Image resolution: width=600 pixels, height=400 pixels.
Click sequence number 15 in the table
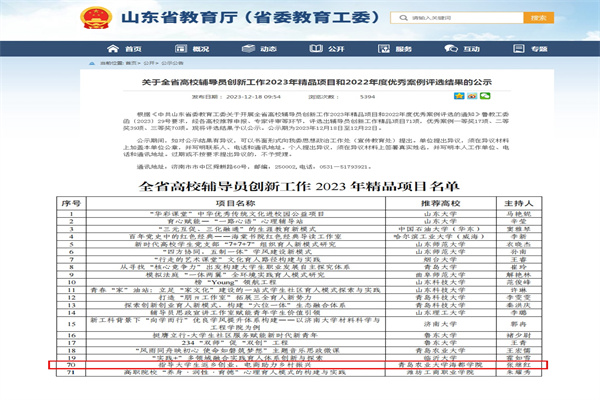point(72,324)
